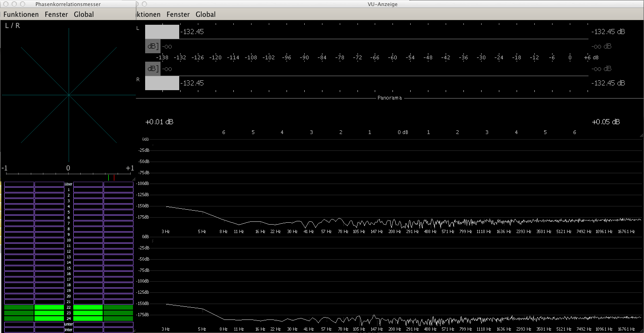Click the 41 Hz label in lower spectrum
The width and height of the screenshot is (644, 333).
308,329
